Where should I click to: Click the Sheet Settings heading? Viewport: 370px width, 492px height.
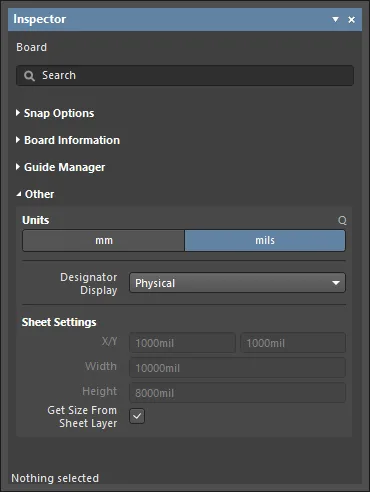click(59, 322)
